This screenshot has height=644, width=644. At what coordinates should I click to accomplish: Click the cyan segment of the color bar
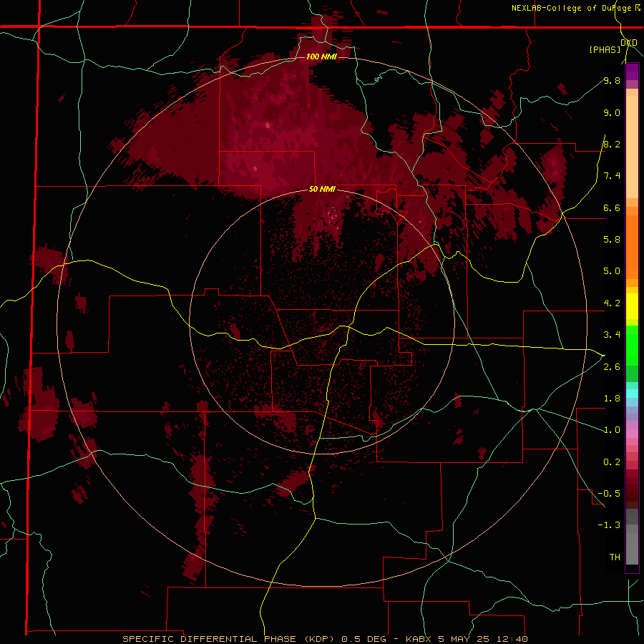coord(632,394)
